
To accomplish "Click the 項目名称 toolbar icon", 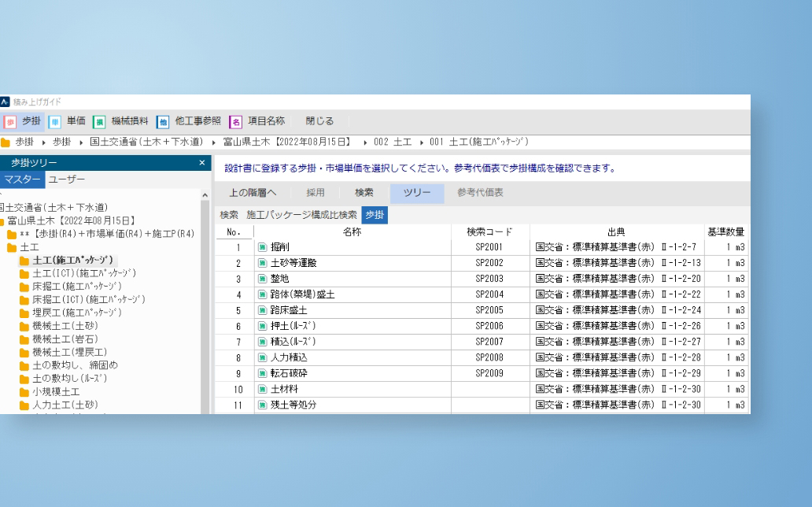I will pyautogui.click(x=235, y=121).
